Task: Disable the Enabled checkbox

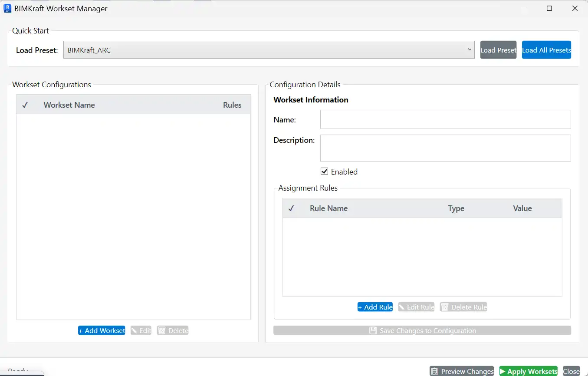Action: (x=324, y=171)
